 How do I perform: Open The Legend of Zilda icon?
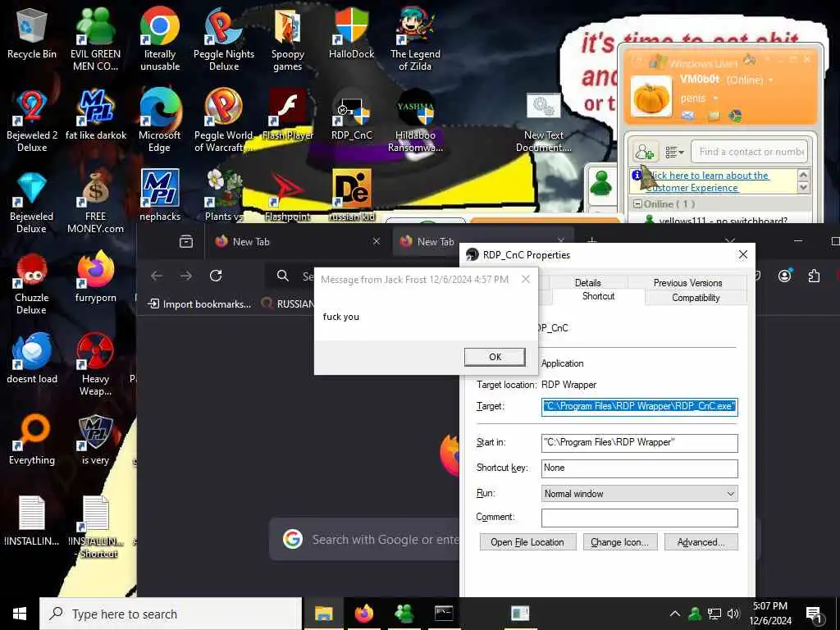click(x=415, y=39)
